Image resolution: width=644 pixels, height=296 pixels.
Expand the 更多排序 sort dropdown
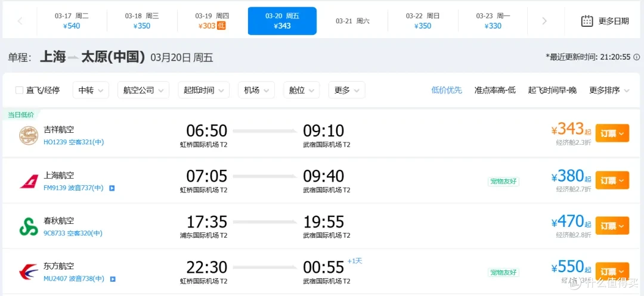click(x=609, y=90)
